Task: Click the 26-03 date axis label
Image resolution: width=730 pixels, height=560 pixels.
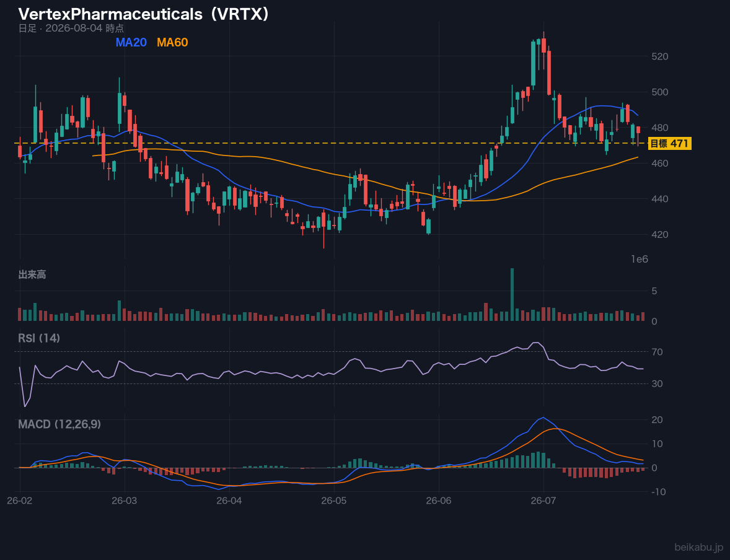Action: tap(125, 501)
